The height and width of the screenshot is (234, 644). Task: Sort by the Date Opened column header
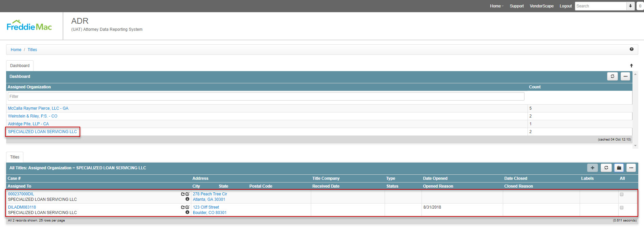coord(435,178)
